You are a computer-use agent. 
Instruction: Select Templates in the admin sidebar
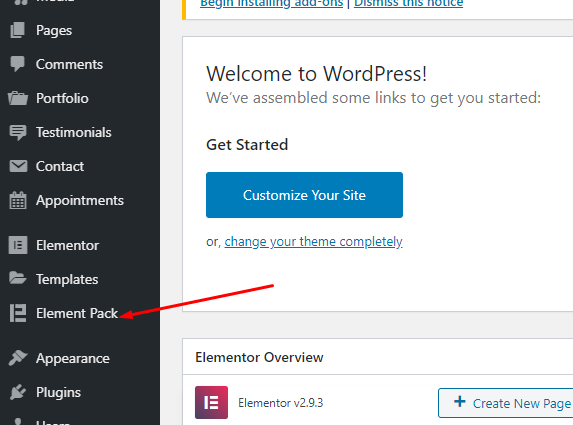(67, 279)
